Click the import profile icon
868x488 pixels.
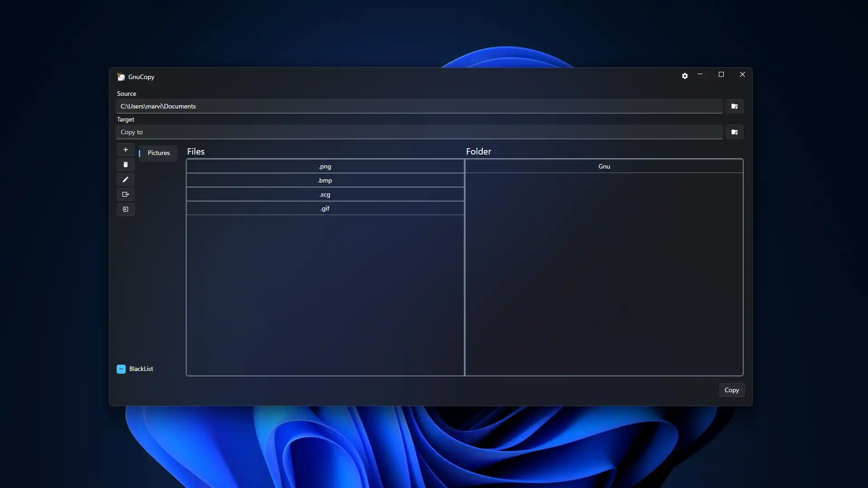tap(126, 209)
